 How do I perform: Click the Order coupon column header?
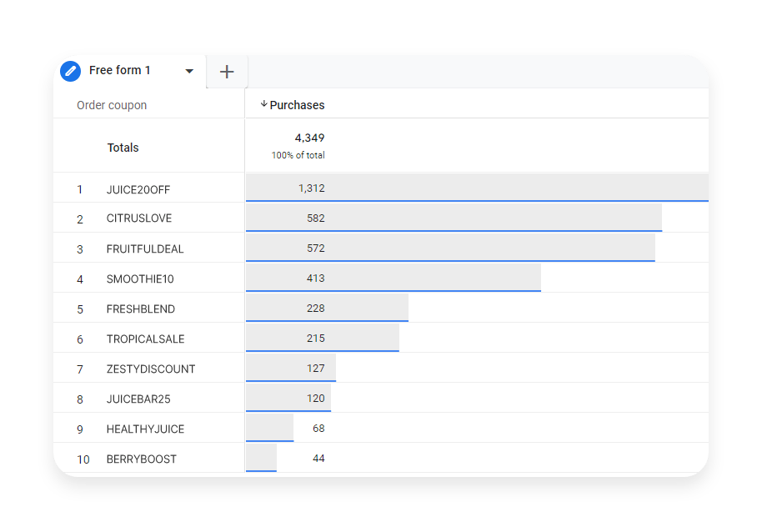(x=112, y=104)
